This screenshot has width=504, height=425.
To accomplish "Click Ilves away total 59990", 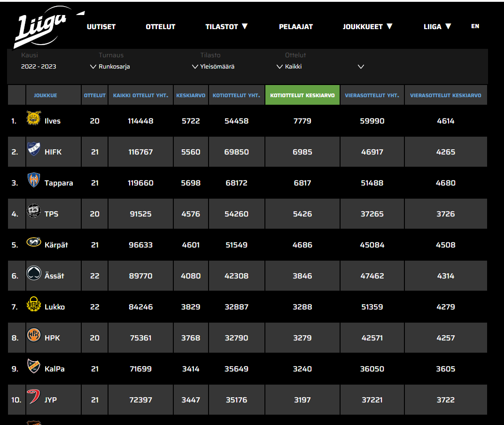I will 372,121.
